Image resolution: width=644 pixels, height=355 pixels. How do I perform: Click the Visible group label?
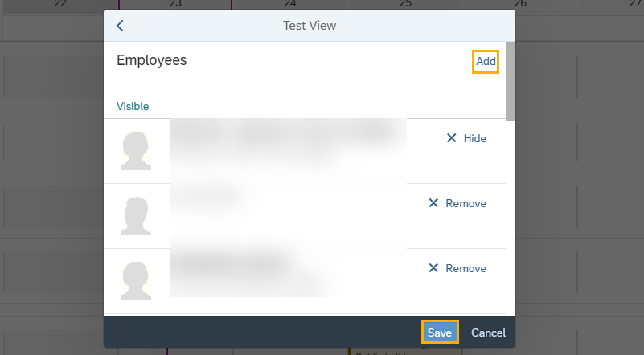click(x=133, y=106)
